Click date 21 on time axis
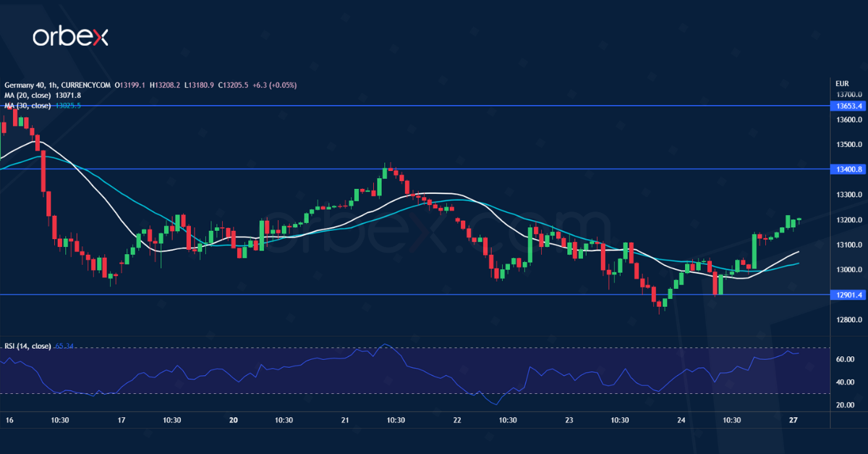This screenshot has height=454, width=868. 345,420
